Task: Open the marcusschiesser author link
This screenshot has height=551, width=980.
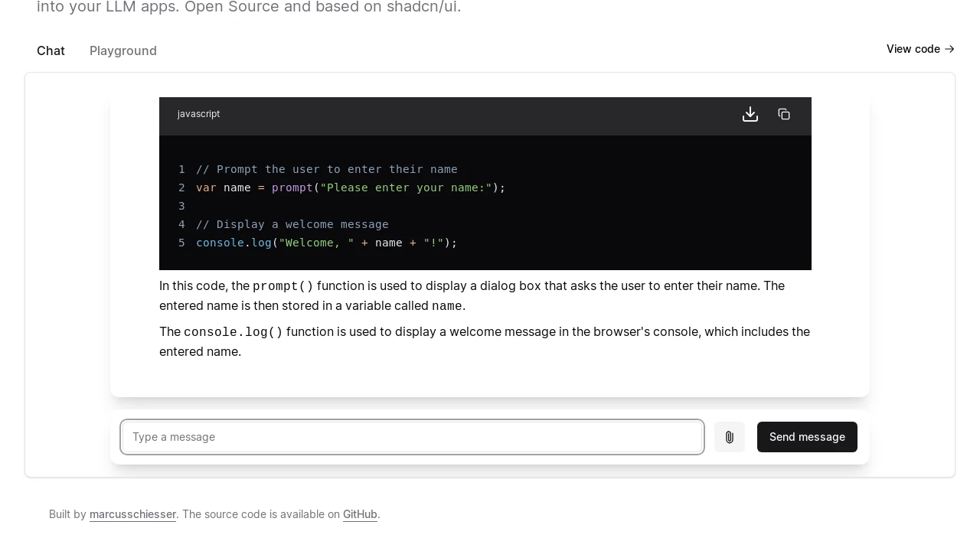Action: [x=132, y=514]
